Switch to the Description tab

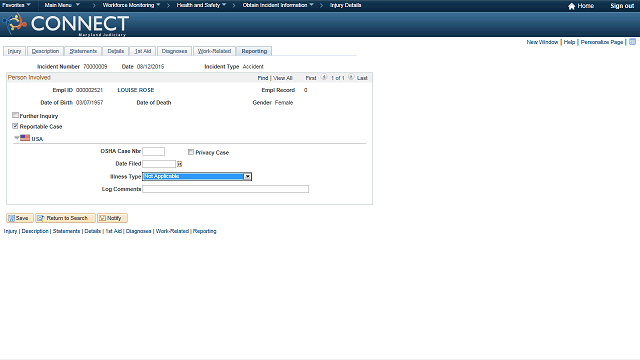(45, 51)
